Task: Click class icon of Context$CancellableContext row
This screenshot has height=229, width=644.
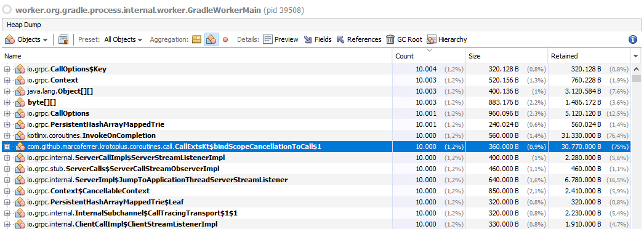Action: 20,191
